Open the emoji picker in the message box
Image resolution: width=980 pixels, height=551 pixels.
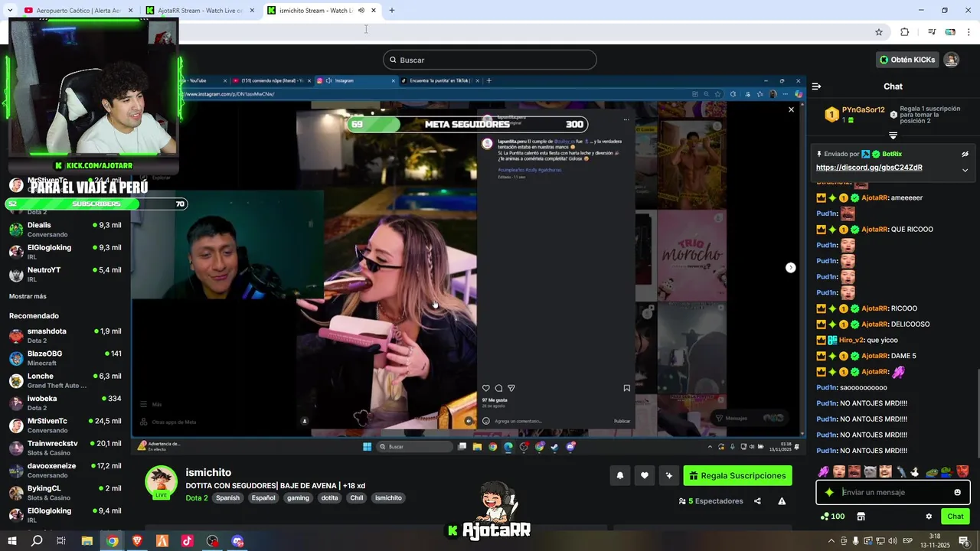tap(957, 492)
